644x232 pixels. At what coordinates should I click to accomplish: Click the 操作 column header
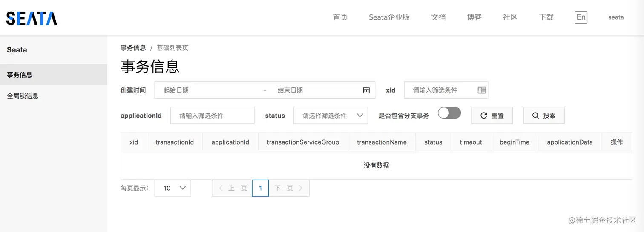[x=617, y=142]
